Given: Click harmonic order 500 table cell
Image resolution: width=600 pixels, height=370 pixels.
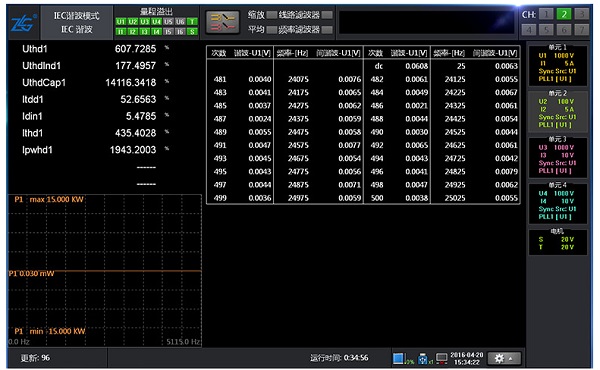Looking at the screenshot, I should 377,198.
